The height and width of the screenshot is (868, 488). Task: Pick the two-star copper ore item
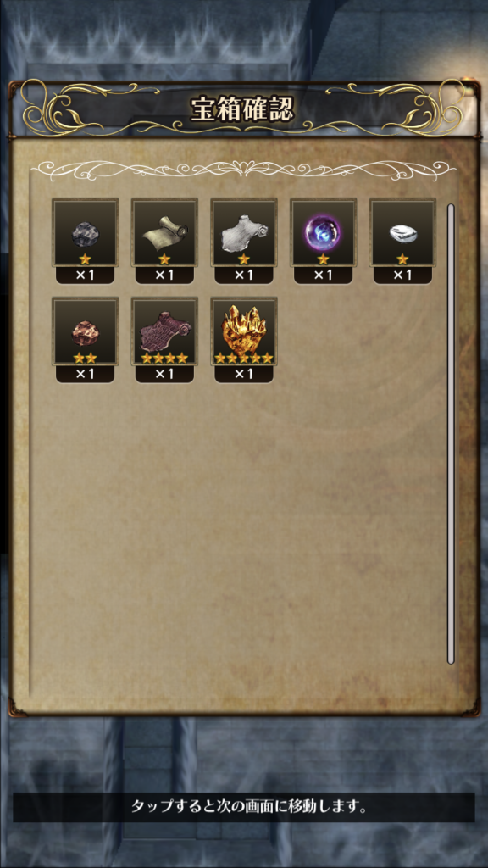point(85,331)
